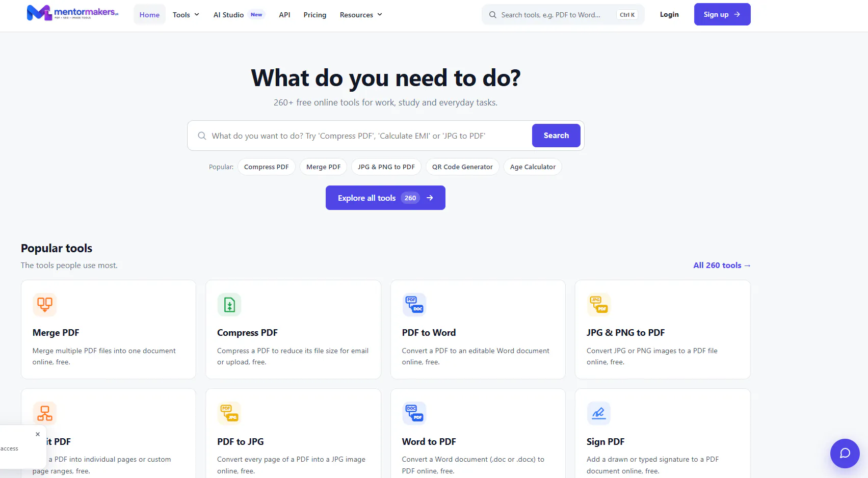Viewport: 868px width, 478px height.
Task: Select the Compress PDF popular chip
Action: click(267, 167)
